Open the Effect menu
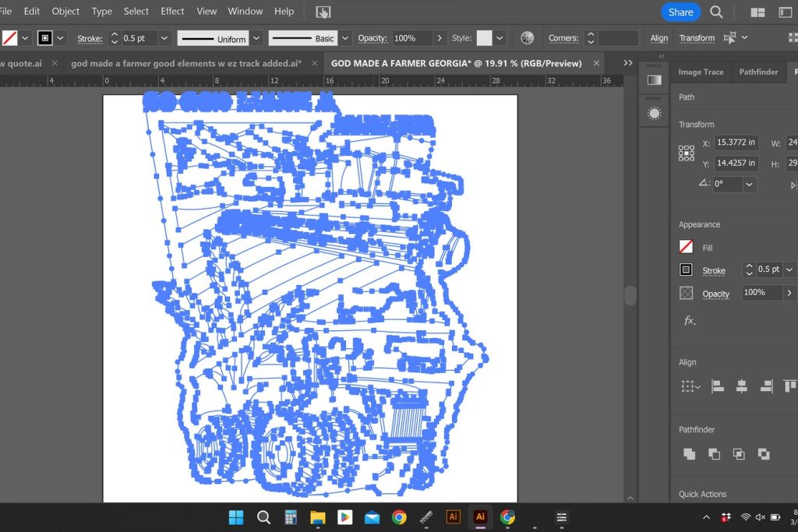The image size is (798, 532). (x=172, y=11)
